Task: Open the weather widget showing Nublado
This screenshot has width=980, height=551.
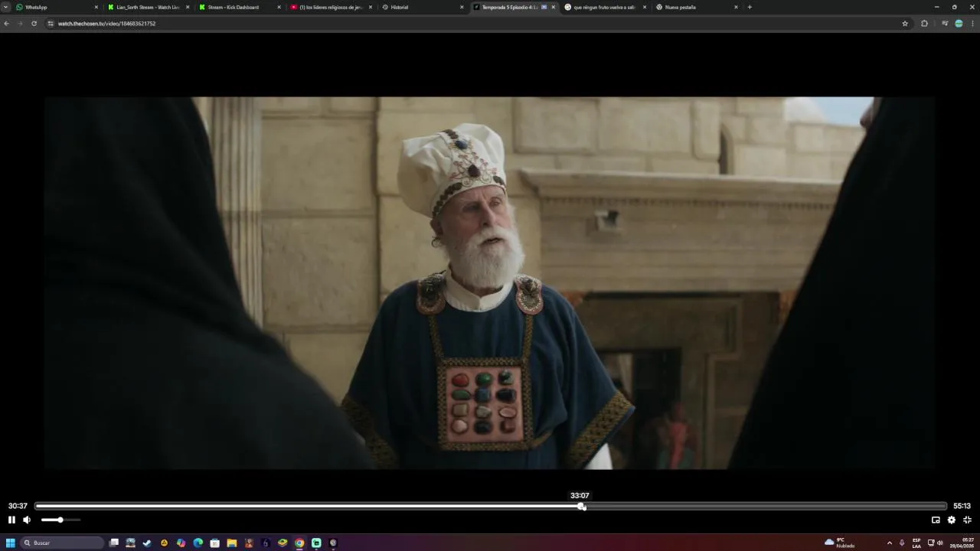Action: click(x=840, y=543)
